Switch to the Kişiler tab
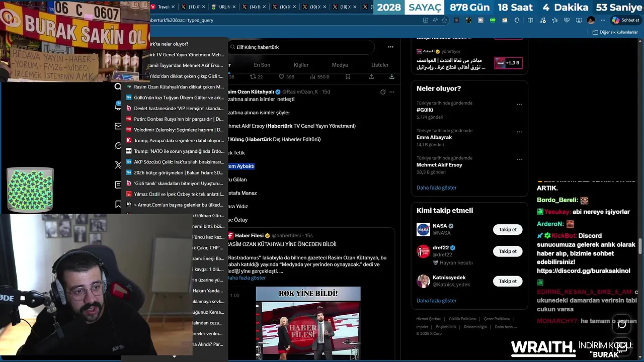644x362 pixels. pos(301,65)
